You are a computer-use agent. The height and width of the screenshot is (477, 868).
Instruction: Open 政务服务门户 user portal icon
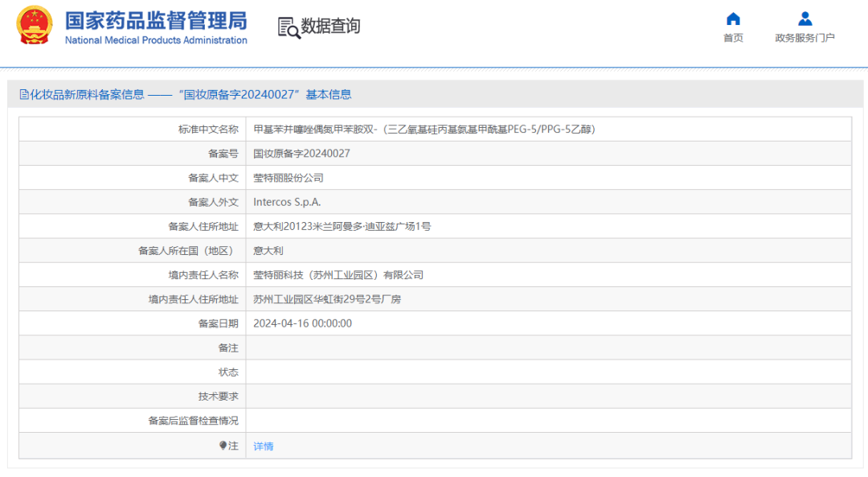(x=805, y=19)
